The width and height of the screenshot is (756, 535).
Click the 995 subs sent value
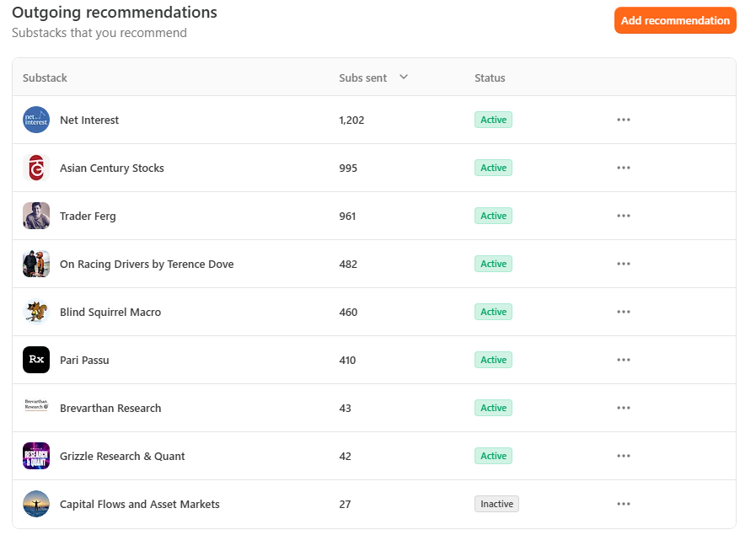point(348,169)
